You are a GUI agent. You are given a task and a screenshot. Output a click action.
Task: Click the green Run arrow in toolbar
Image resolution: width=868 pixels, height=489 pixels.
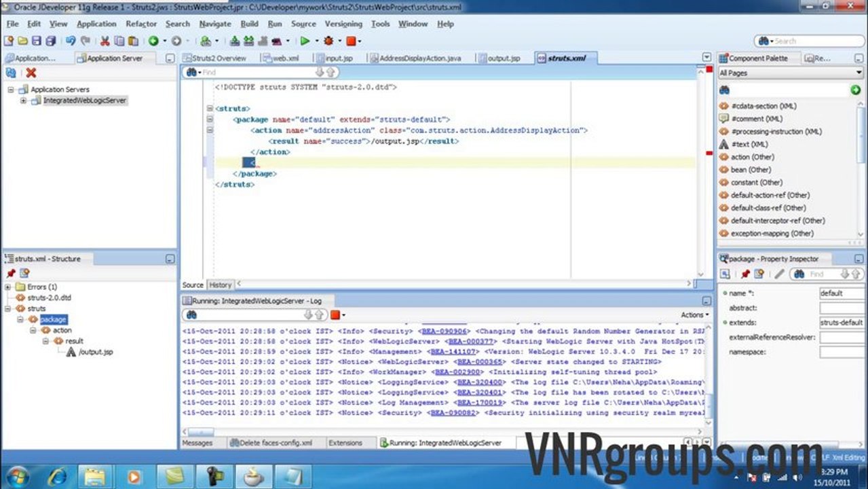coord(305,41)
